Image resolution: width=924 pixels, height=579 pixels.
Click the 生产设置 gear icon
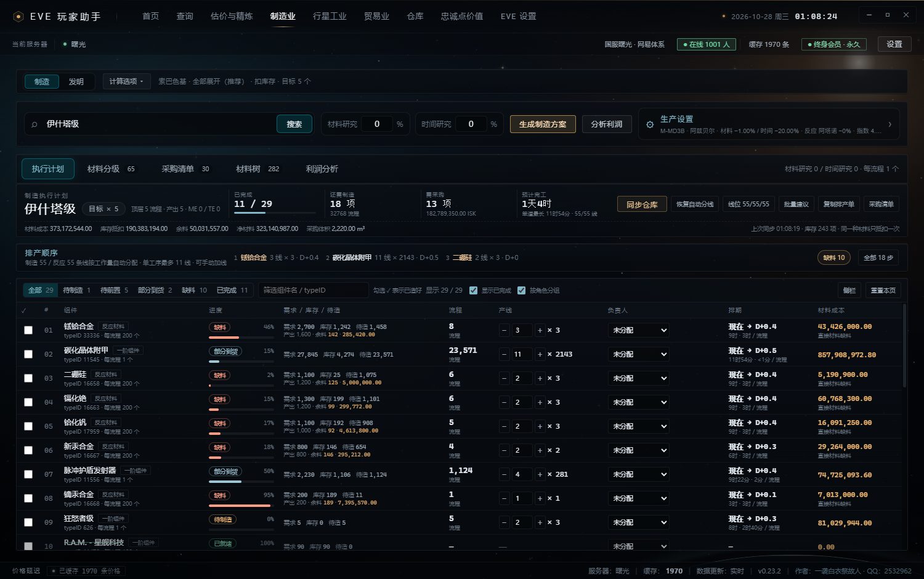click(649, 124)
